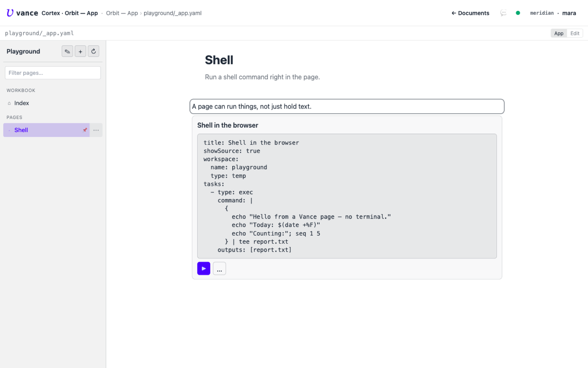Click the 'Shell in the browser' card title
588x368 pixels.
[x=227, y=125]
